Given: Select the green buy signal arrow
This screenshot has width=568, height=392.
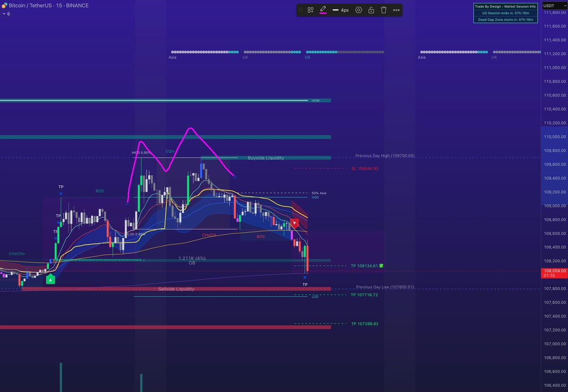Looking at the screenshot, I should click(51, 279).
